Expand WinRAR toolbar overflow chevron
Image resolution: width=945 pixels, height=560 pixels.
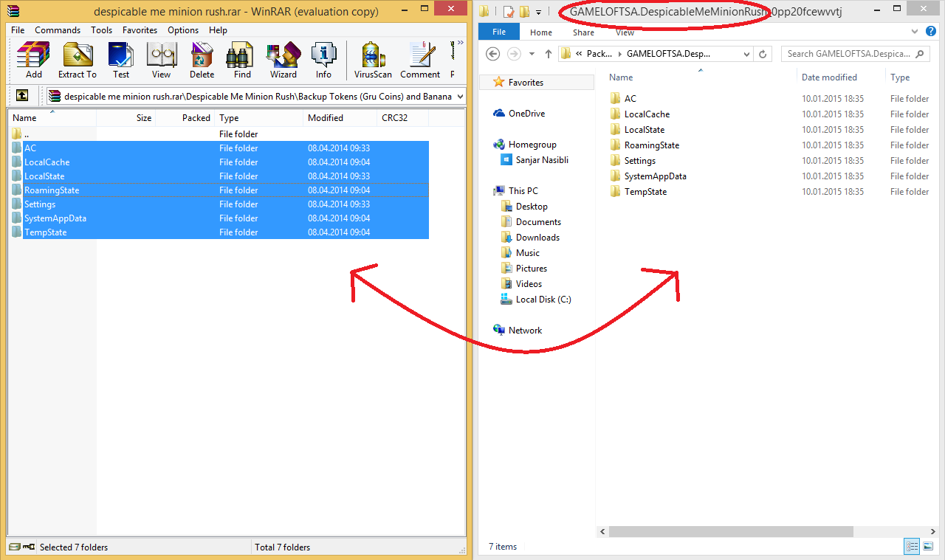click(461, 43)
